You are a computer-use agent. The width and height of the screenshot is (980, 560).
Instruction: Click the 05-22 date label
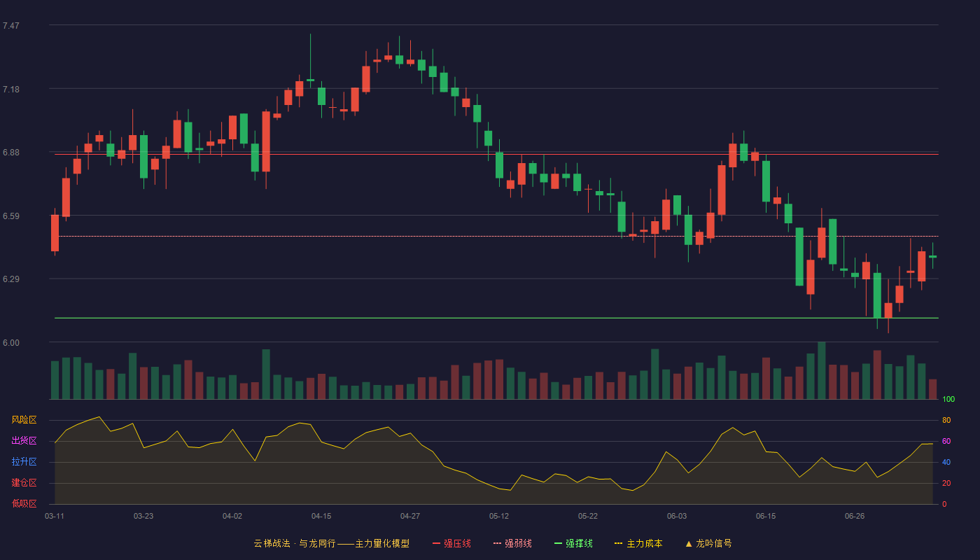[x=588, y=516]
